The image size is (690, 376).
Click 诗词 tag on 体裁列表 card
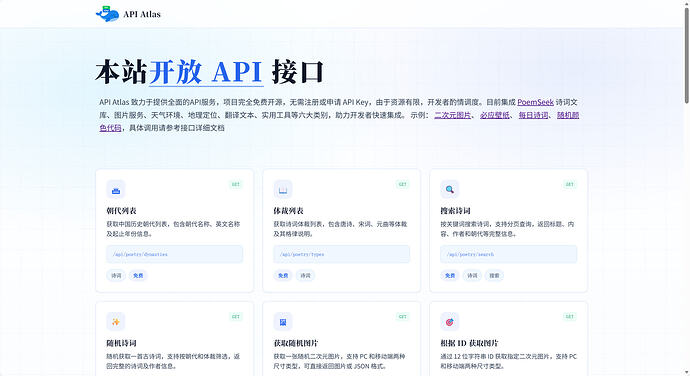305,276
